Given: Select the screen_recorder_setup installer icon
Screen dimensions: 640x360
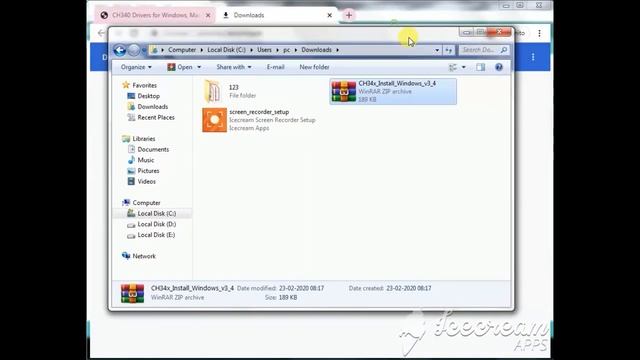Looking at the screenshot, I should pos(214,120).
